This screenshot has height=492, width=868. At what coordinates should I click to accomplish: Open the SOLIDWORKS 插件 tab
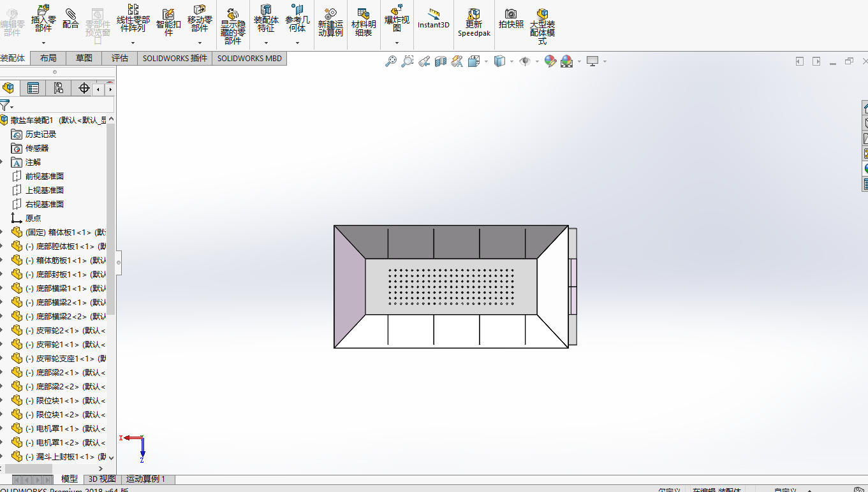(175, 58)
